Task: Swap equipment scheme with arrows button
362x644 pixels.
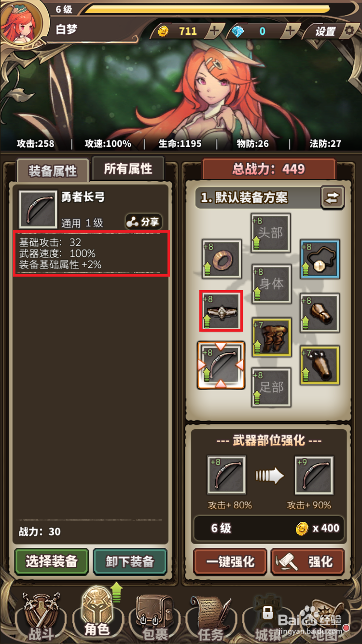Action: (x=333, y=198)
